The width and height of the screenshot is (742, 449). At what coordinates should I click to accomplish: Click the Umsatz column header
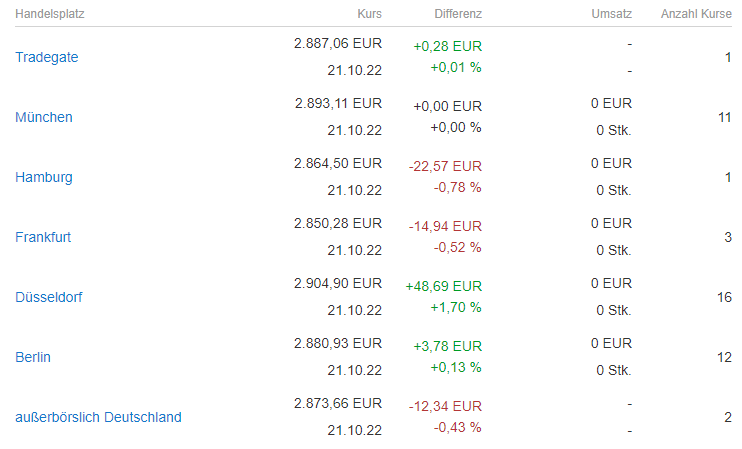[x=611, y=14]
